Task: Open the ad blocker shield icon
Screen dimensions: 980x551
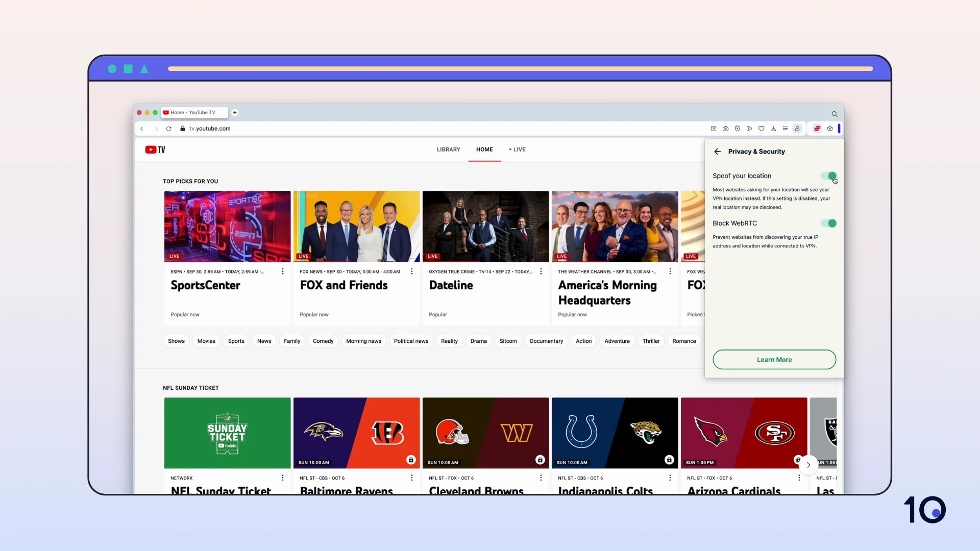Action: (738, 129)
